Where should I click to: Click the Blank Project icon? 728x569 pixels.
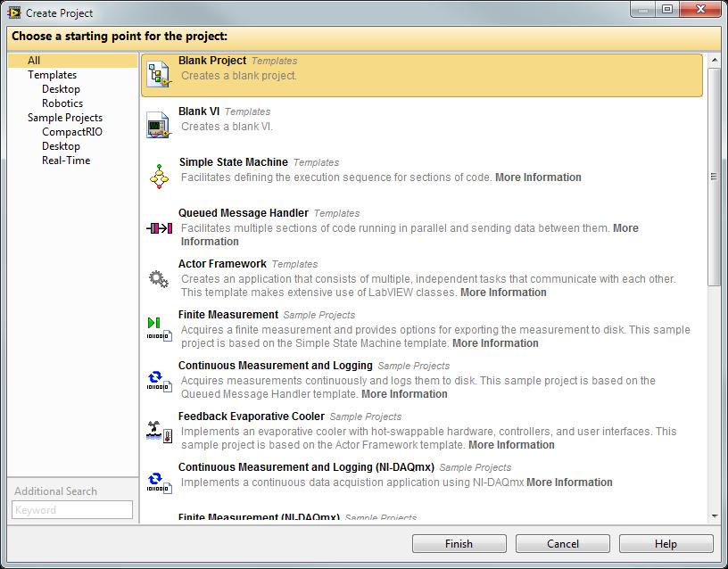tap(159, 75)
